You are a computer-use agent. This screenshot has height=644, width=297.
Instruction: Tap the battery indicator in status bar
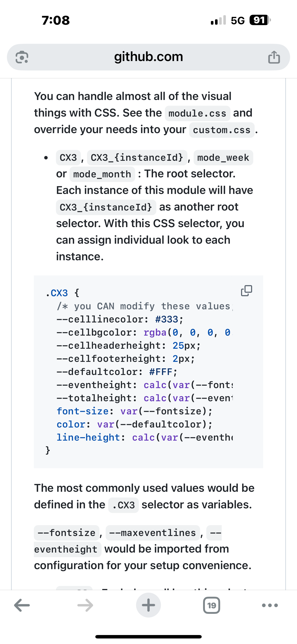pyautogui.click(x=260, y=20)
